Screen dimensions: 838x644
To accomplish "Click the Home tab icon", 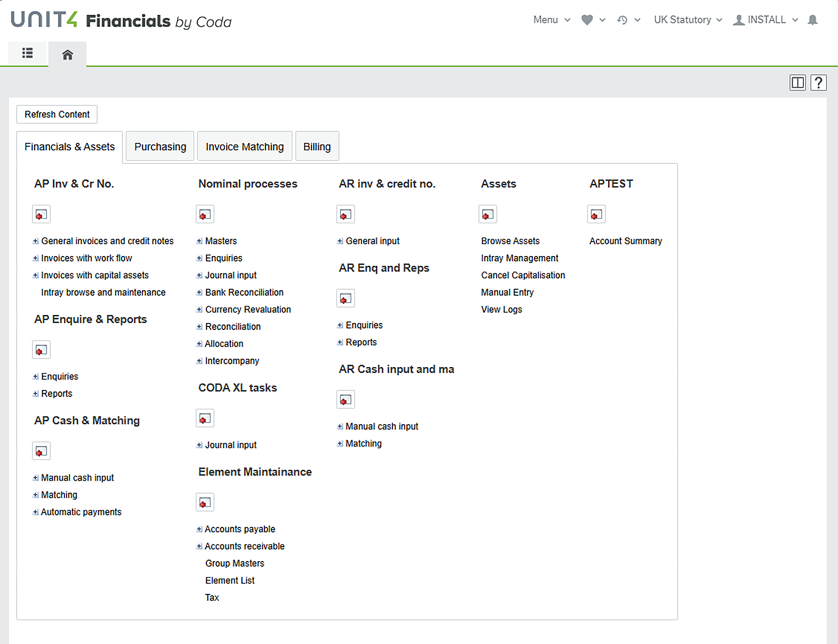I will [x=67, y=54].
